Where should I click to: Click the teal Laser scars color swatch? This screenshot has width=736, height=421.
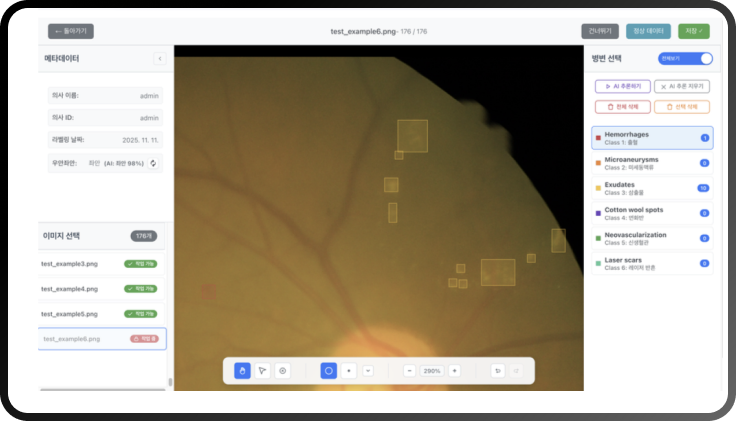pyautogui.click(x=598, y=263)
